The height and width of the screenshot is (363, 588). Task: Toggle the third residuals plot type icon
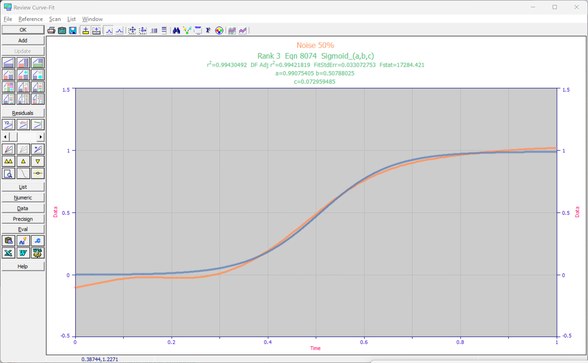coord(38,124)
